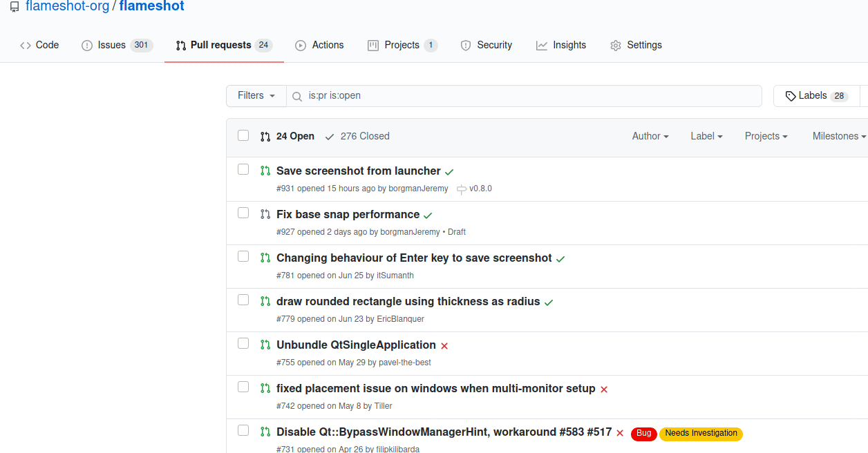This screenshot has width=868, height=453.
Task: Open the repository Settings tab
Action: [x=636, y=45]
